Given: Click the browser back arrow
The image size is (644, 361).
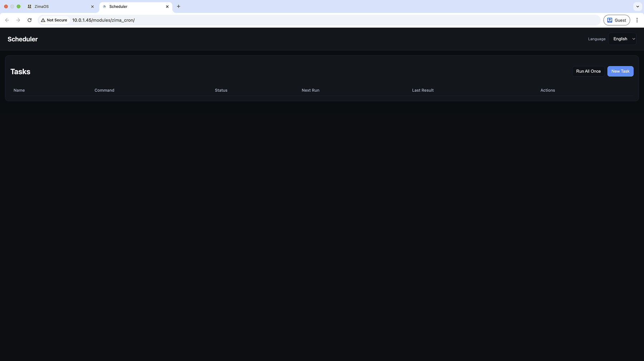Looking at the screenshot, I should pos(7,20).
